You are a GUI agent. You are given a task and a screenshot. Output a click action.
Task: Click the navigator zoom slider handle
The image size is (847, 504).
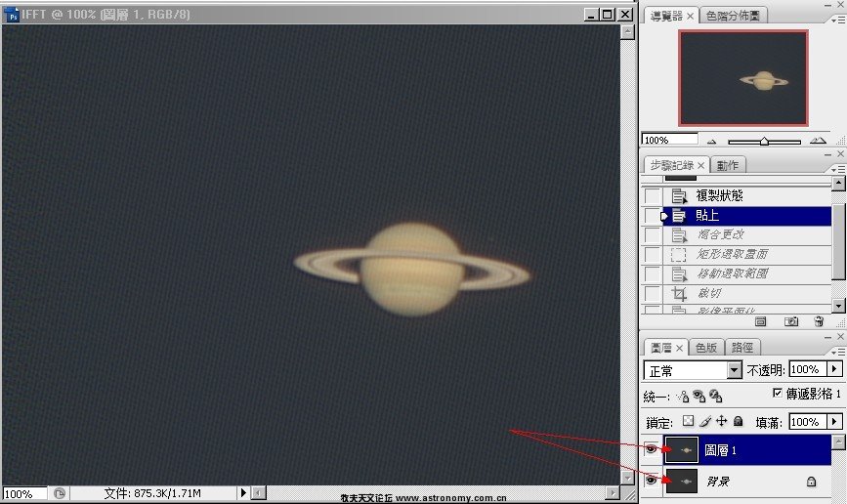pyautogui.click(x=764, y=141)
